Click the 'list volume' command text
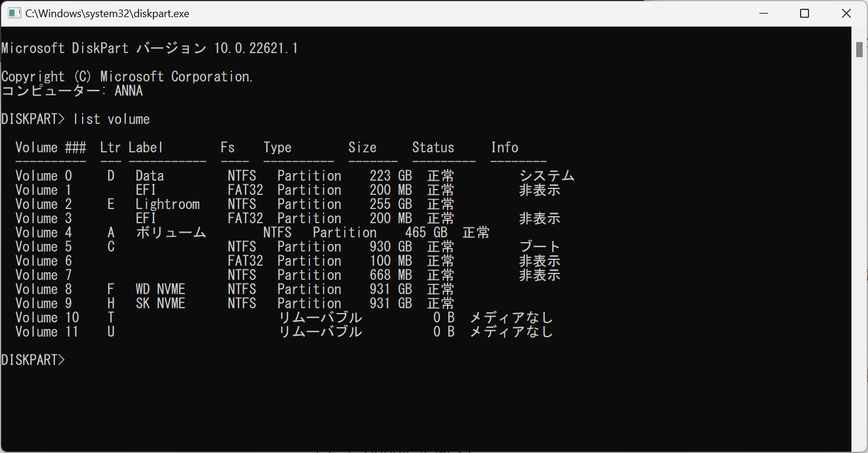This screenshot has height=453, width=868. pos(111,119)
